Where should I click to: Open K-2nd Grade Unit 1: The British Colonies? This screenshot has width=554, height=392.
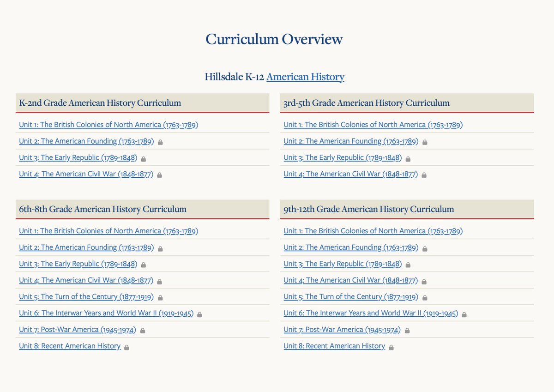click(x=108, y=125)
